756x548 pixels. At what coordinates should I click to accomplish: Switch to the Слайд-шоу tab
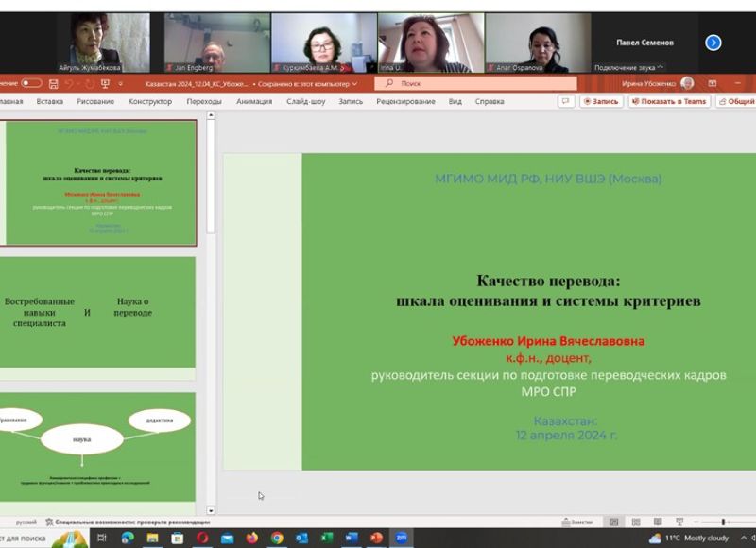point(305,101)
